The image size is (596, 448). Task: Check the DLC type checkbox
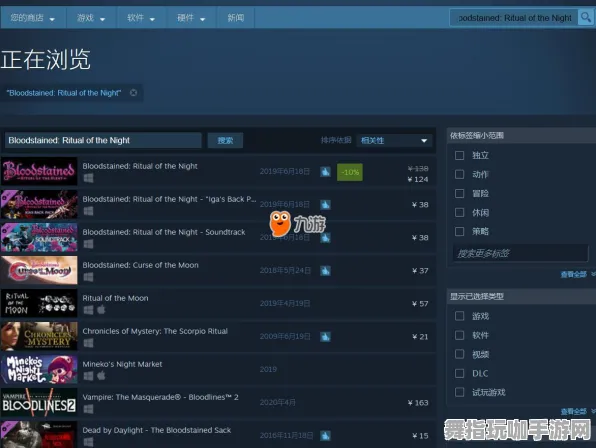(460, 373)
